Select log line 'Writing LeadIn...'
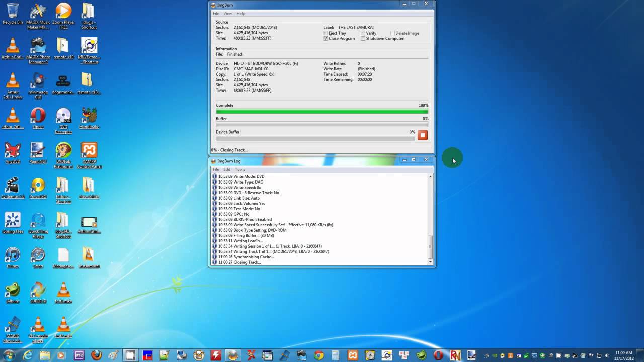Viewport: 644px width, 362px height. click(x=240, y=241)
